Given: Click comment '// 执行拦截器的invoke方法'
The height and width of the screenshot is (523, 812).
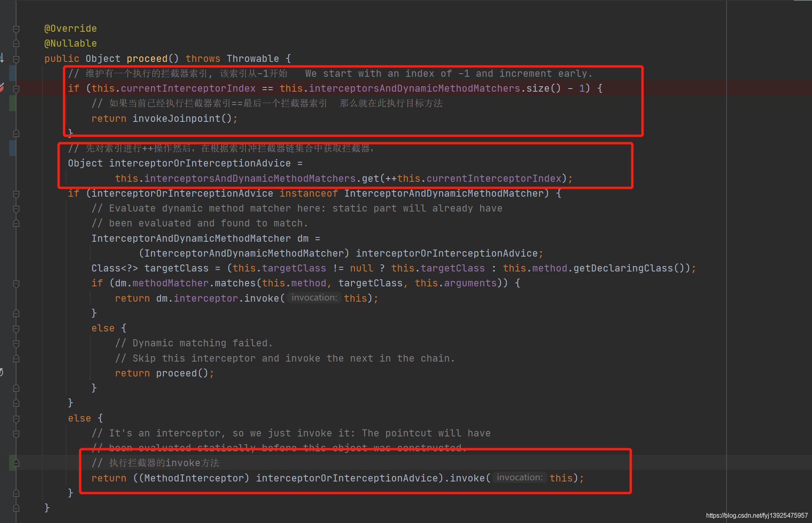Looking at the screenshot, I should click(155, 463).
